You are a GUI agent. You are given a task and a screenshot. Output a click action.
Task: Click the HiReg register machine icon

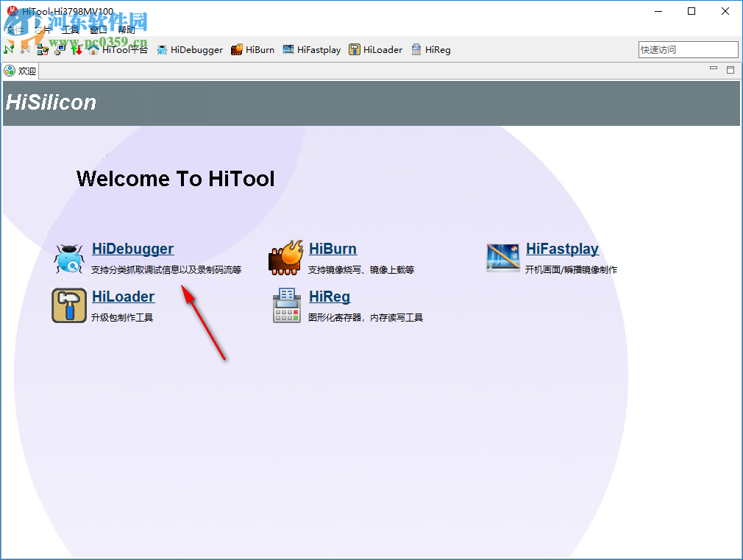(x=287, y=305)
